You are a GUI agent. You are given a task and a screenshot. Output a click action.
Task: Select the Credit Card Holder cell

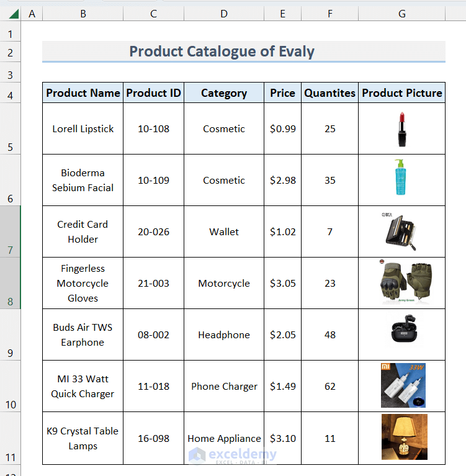pyautogui.click(x=83, y=231)
